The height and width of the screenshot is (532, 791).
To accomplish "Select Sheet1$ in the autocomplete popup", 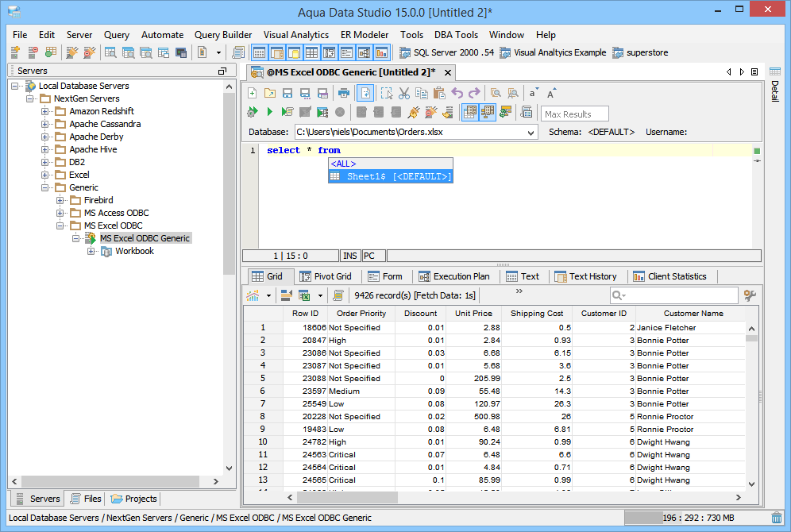I will 391,176.
